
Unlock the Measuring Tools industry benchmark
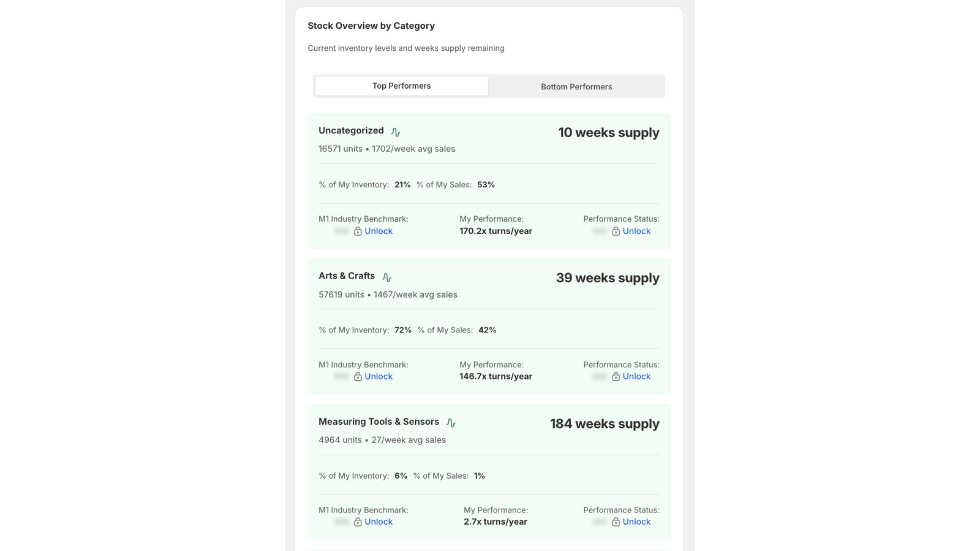378,521
